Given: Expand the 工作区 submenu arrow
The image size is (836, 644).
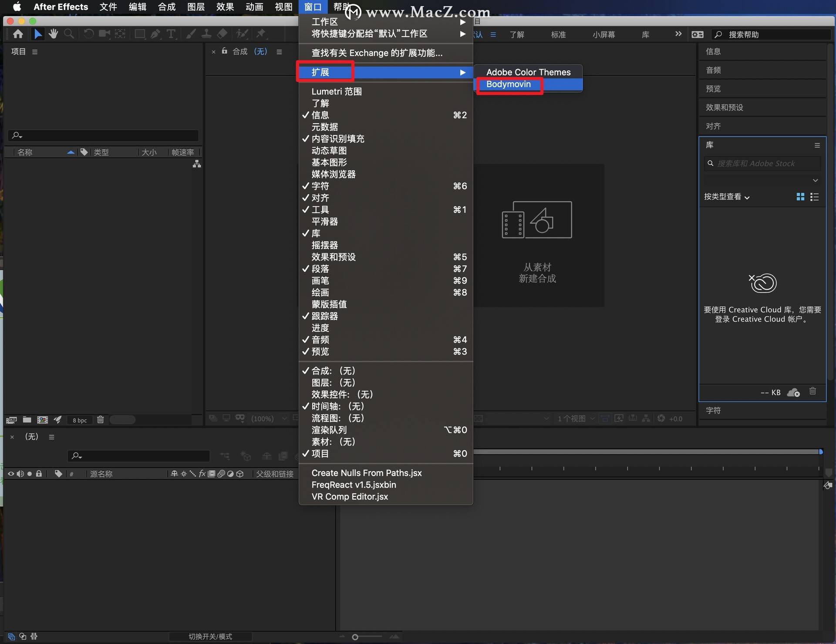Looking at the screenshot, I should point(463,21).
